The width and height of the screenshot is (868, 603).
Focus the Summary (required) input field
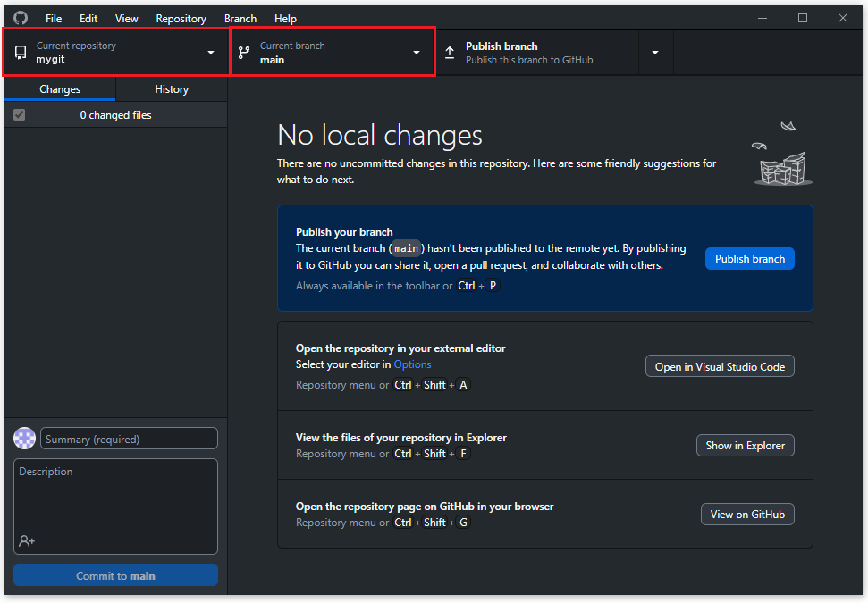coord(129,439)
